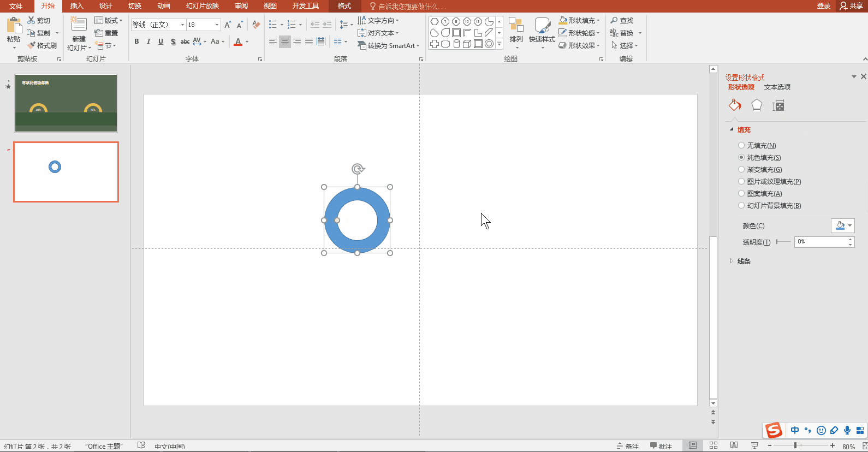Viewport: 868px width, 452px height.
Task: Start slideshow from status bar icon
Action: coord(755,445)
